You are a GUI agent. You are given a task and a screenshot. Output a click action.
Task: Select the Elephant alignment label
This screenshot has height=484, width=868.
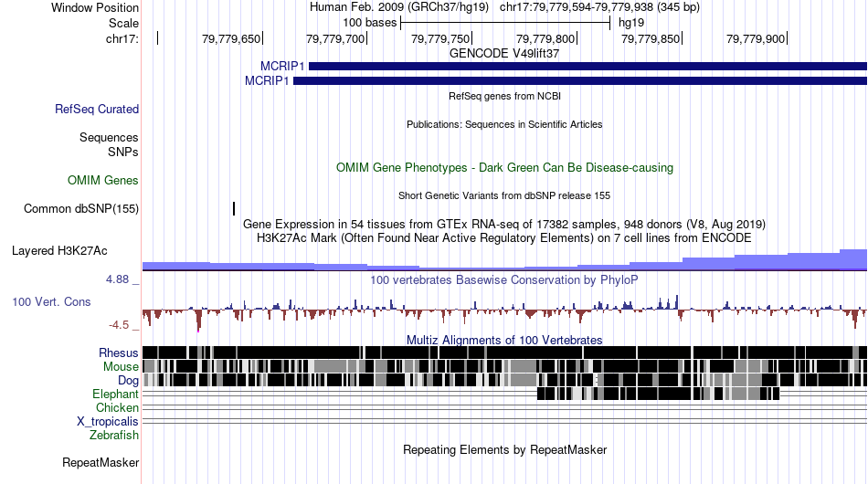point(115,394)
